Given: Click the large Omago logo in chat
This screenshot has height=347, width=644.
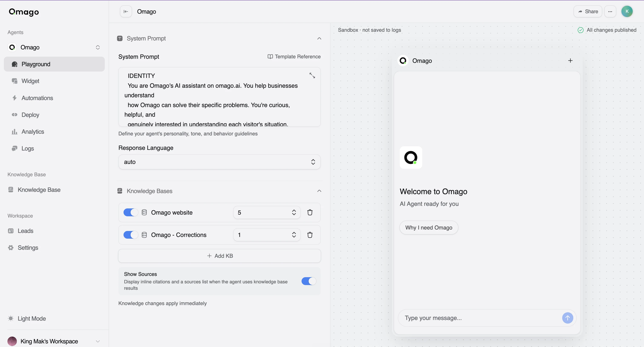Looking at the screenshot, I should tap(411, 158).
